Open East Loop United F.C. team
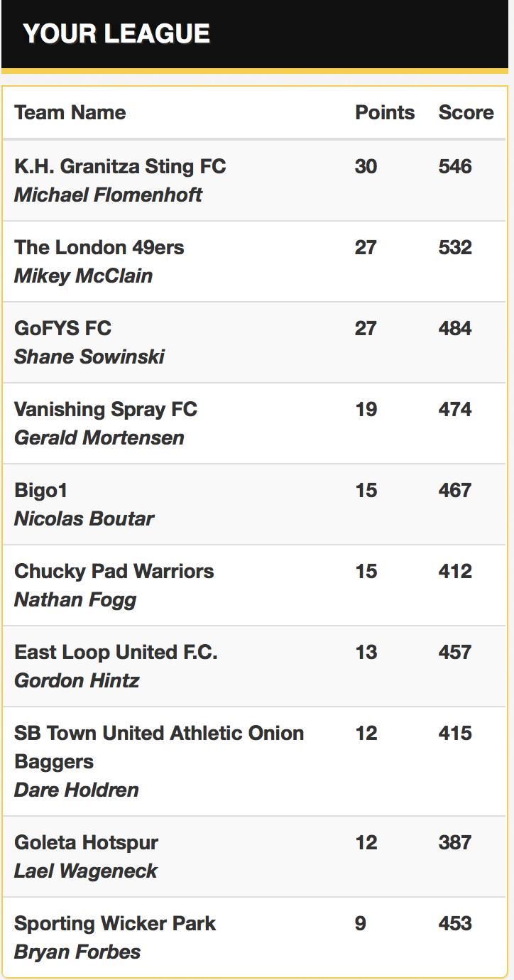The width and height of the screenshot is (514, 980). [x=116, y=652]
